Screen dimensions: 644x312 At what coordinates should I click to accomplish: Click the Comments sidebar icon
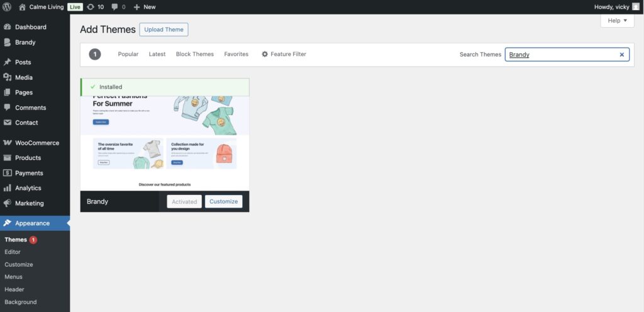tap(7, 108)
